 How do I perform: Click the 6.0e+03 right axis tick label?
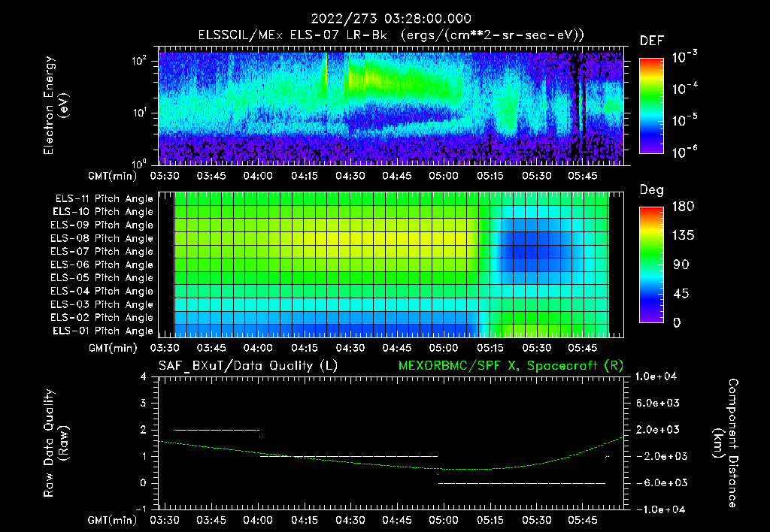pos(657,403)
